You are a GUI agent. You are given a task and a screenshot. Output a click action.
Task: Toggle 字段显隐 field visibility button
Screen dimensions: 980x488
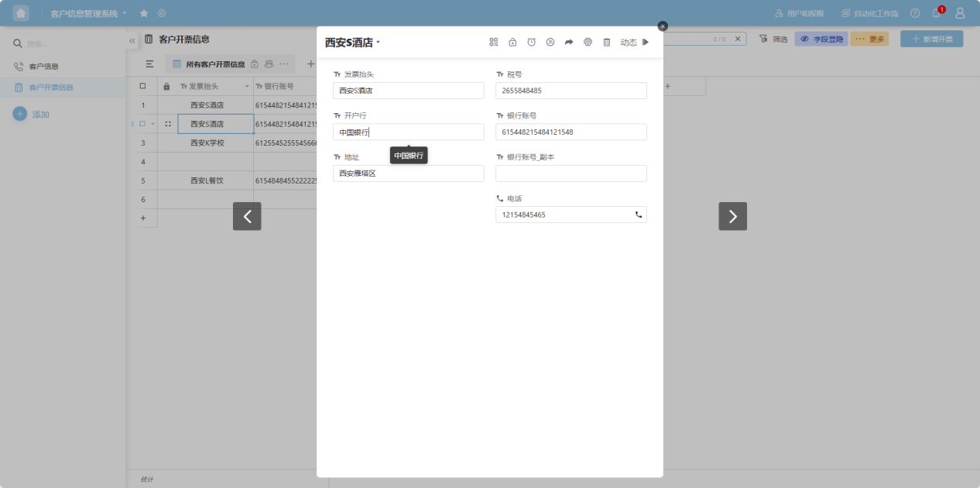(x=821, y=39)
